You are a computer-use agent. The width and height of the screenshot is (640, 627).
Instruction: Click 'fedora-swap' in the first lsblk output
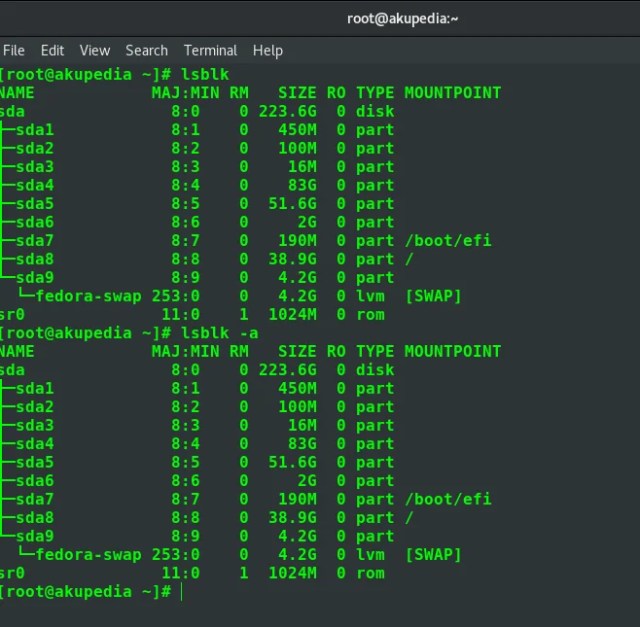[89, 296]
